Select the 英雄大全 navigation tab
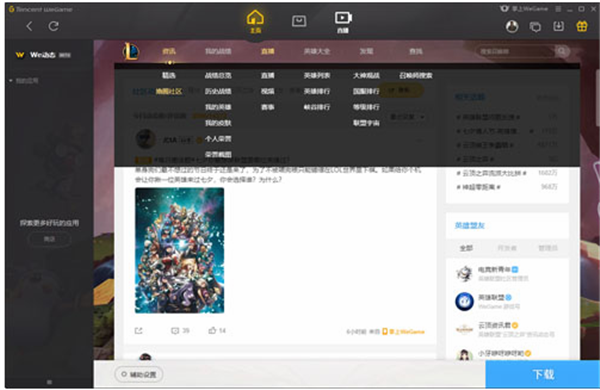 317,51
